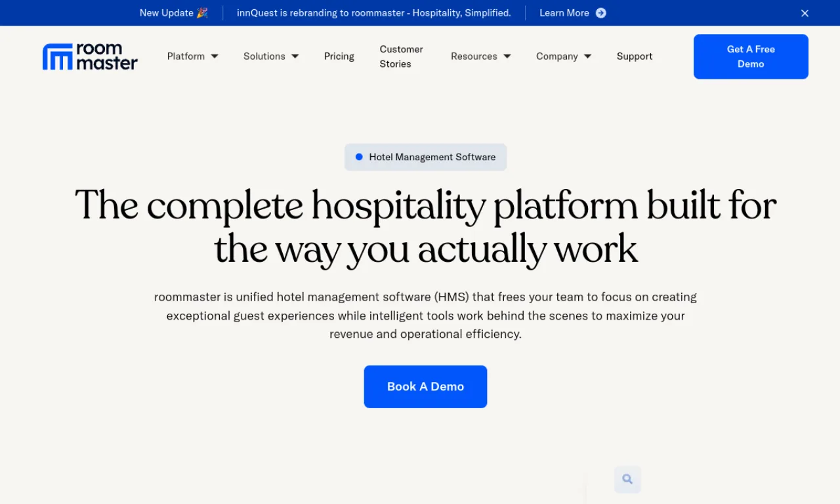This screenshot has width=840, height=504.
Task: Click the paragraph starting 'roommaster is unified'
Action: point(425,316)
